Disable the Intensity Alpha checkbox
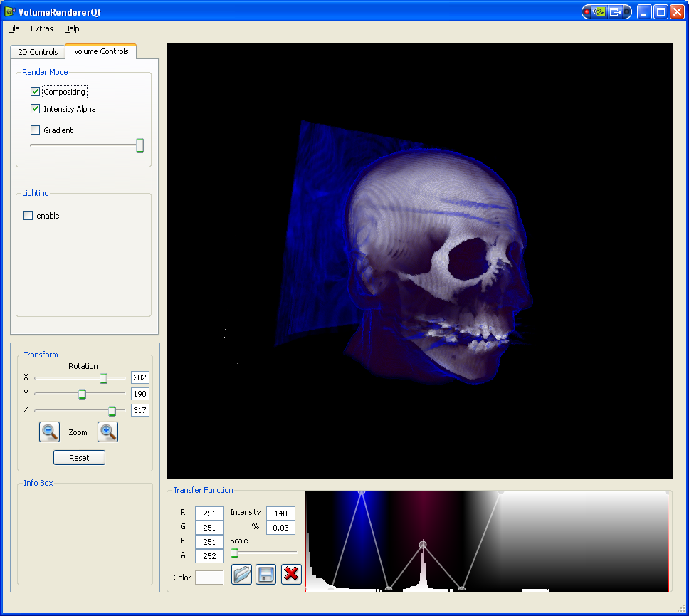Image resolution: width=689 pixels, height=616 pixels. (35, 109)
